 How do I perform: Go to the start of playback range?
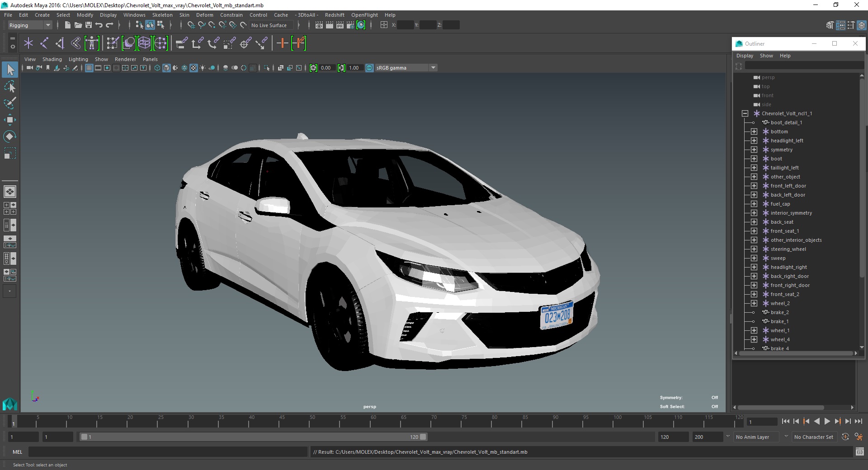click(x=785, y=421)
